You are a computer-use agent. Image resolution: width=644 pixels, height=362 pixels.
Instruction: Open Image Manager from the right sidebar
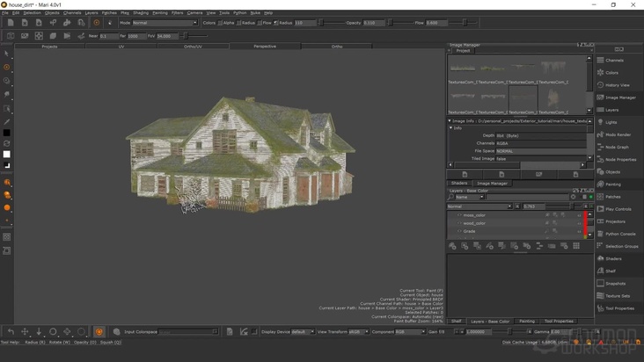[619, 98]
